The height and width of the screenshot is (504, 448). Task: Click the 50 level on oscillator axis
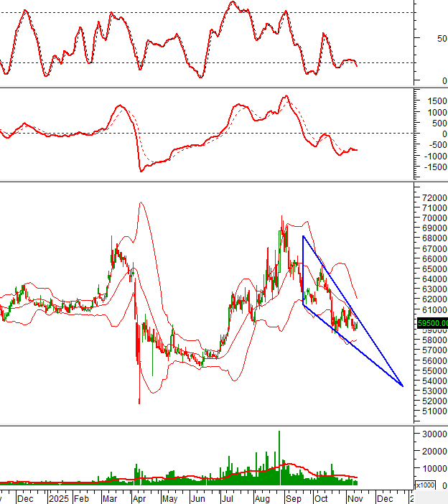click(x=433, y=38)
